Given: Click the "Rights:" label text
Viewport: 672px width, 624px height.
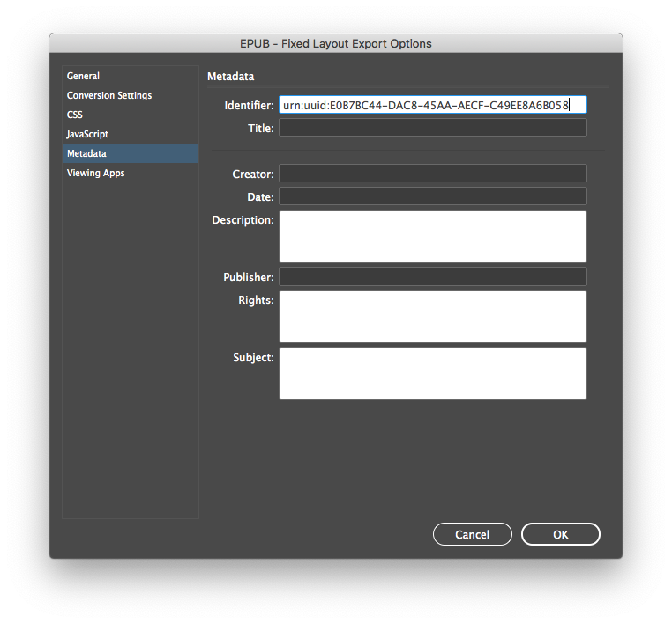Looking at the screenshot, I should tap(256, 300).
